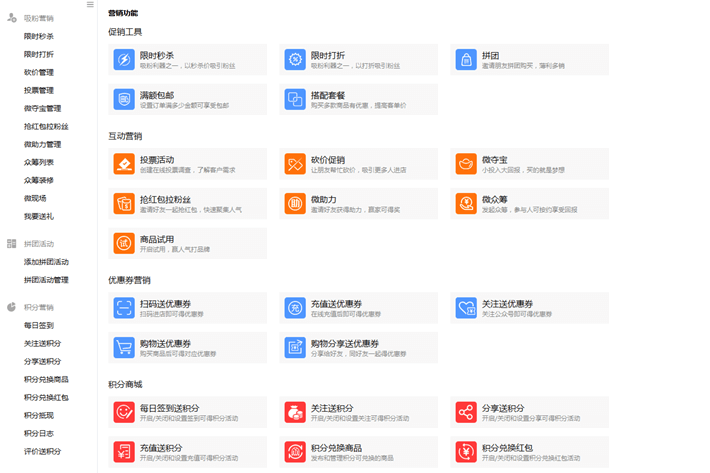710x473 pixels.
Task: Open the 满额包邮 free shipping icon
Action: coord(124,100)
